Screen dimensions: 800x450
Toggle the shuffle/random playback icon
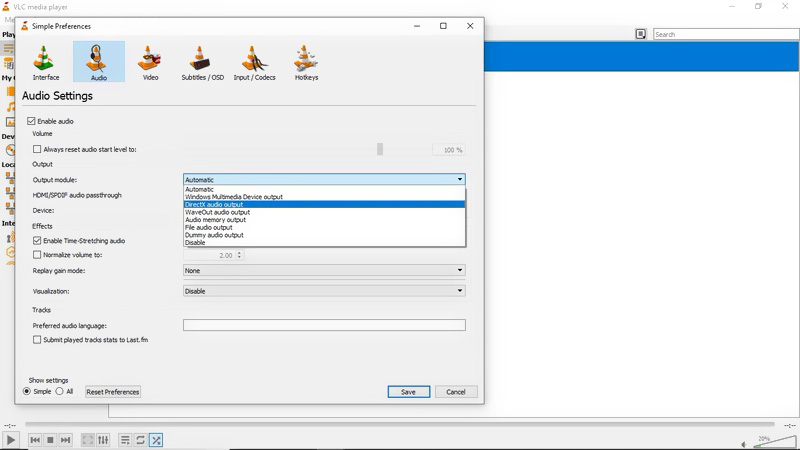pyautogui.click(x=156, y=440)
